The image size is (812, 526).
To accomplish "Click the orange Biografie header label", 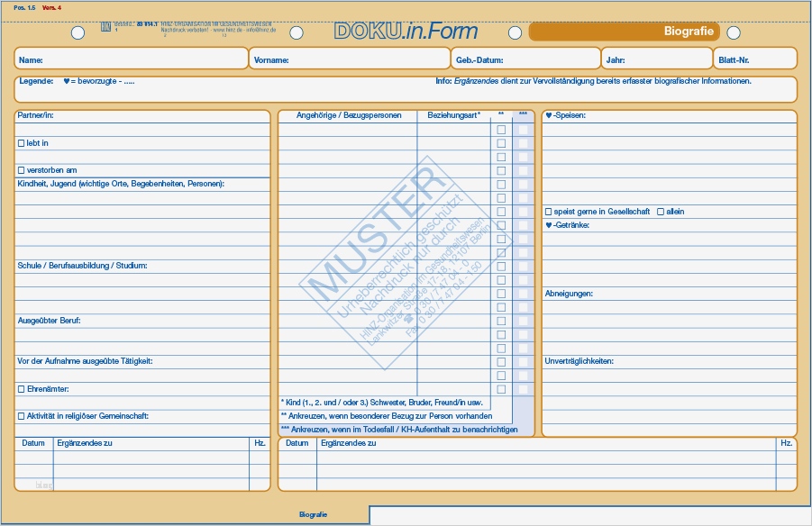I will pyautogui.click(x=625, y=32).
